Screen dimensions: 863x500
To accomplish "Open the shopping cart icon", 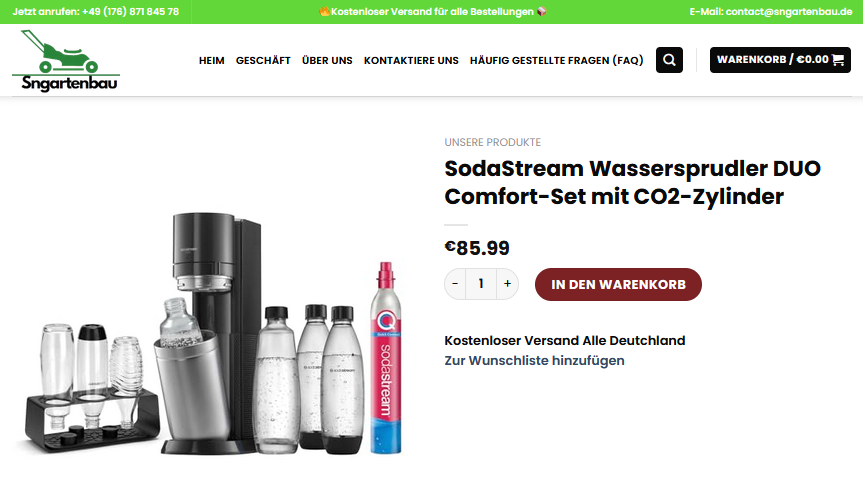I will click(838, 60).
